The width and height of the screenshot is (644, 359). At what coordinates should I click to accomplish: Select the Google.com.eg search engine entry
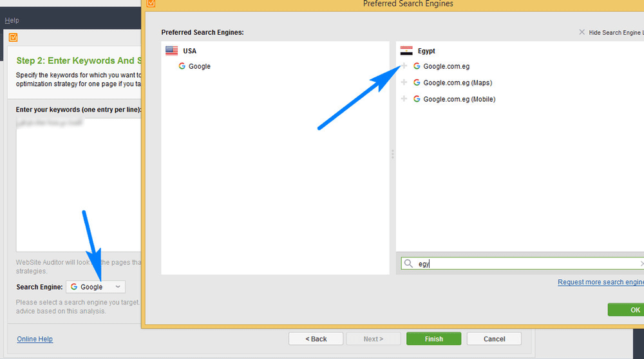(x=446, y=66)
